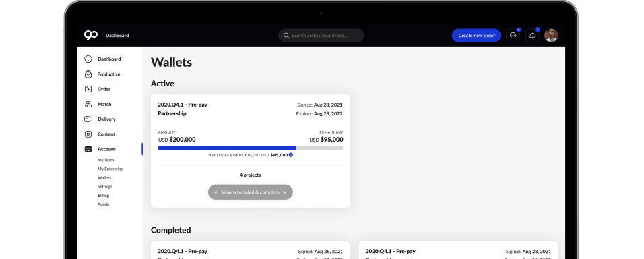Click the Delivery icon in the sidebar
This screenshot has height=259, width=644.
coord(88,119)
